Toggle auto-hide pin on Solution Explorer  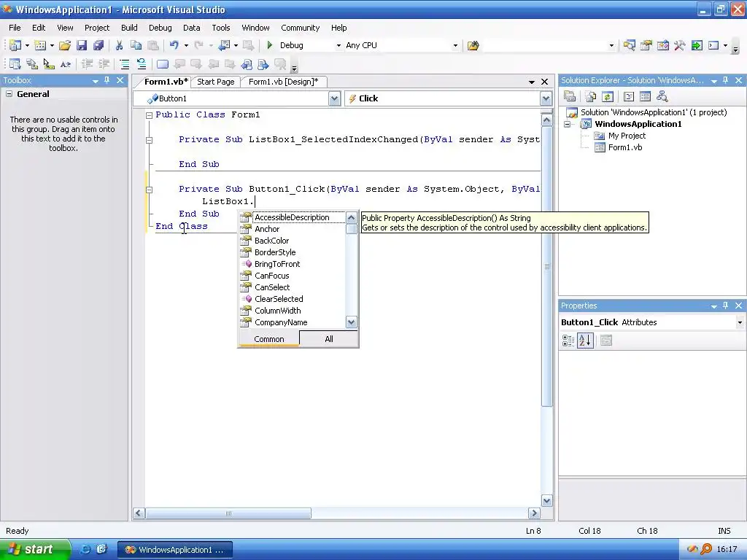[x=726, y=80]
